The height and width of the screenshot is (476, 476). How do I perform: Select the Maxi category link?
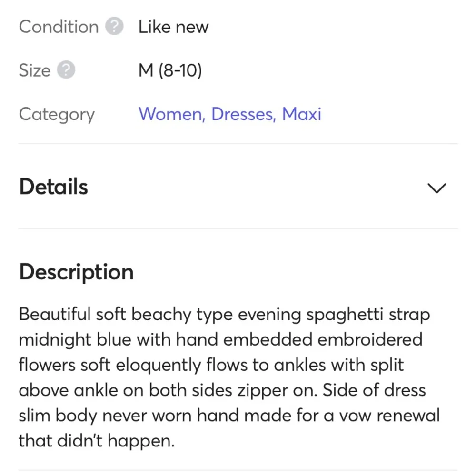pyautogui.click(x=302, y=114)
